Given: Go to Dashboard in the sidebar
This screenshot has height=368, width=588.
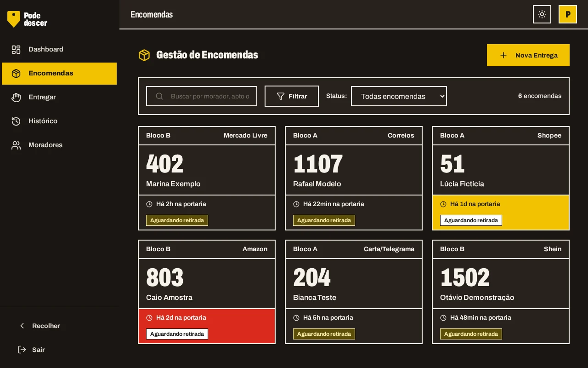Looking at the screenshot, I should point(59,49).
